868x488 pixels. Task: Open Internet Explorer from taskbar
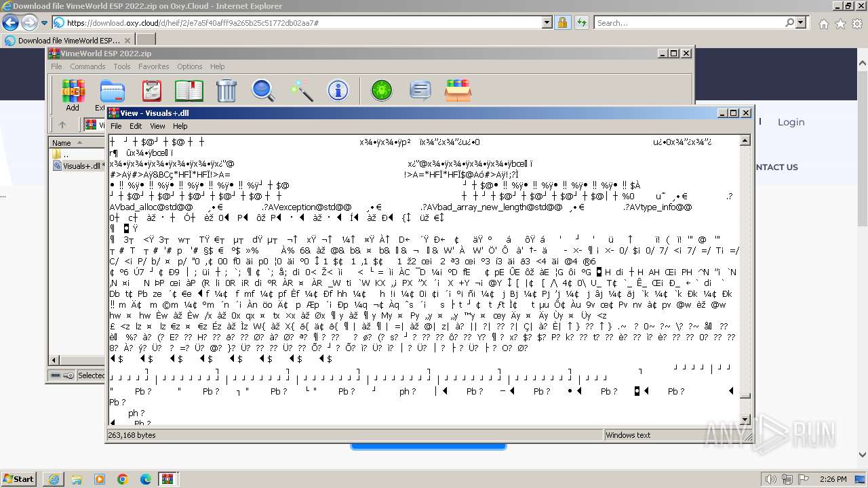pos(54,479)
